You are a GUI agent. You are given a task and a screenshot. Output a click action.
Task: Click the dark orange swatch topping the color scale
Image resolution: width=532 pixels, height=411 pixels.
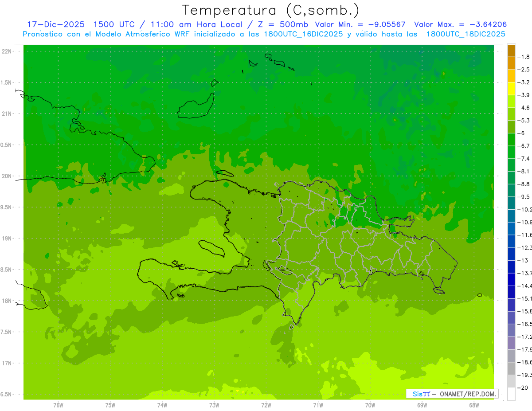511,51
